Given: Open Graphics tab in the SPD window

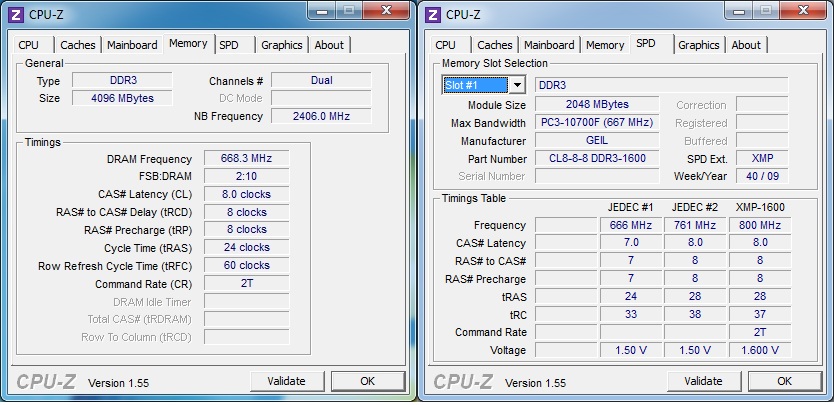Looking at the screenshot, I should (698, 45).
